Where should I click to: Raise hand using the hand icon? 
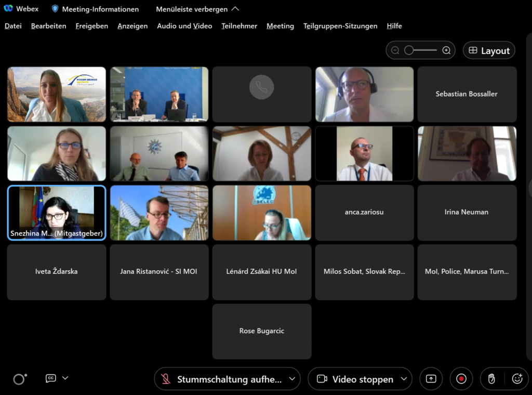(x=491, y=379)
